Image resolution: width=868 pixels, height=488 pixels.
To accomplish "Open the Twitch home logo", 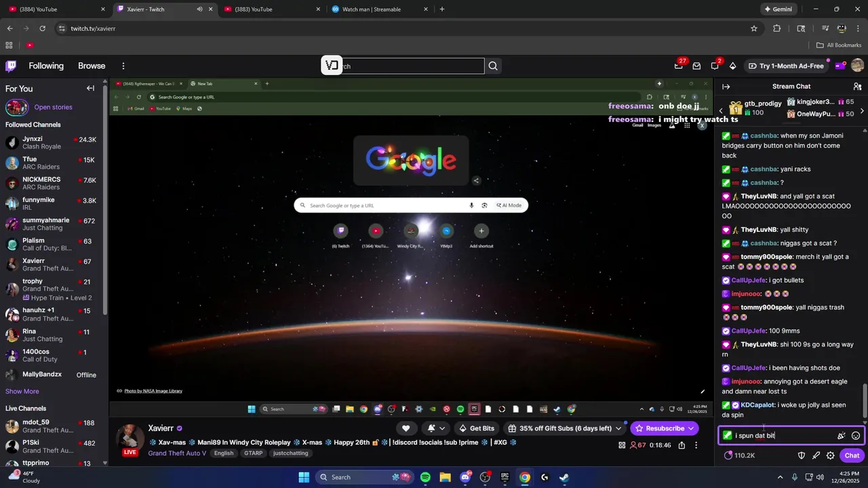I will coord(11,66).
